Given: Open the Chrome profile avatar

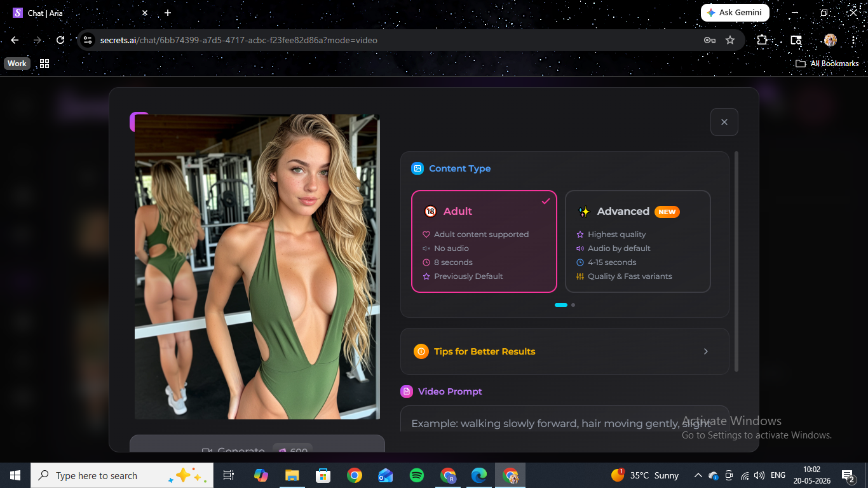Looking at the screenshot, I should 830,40.
